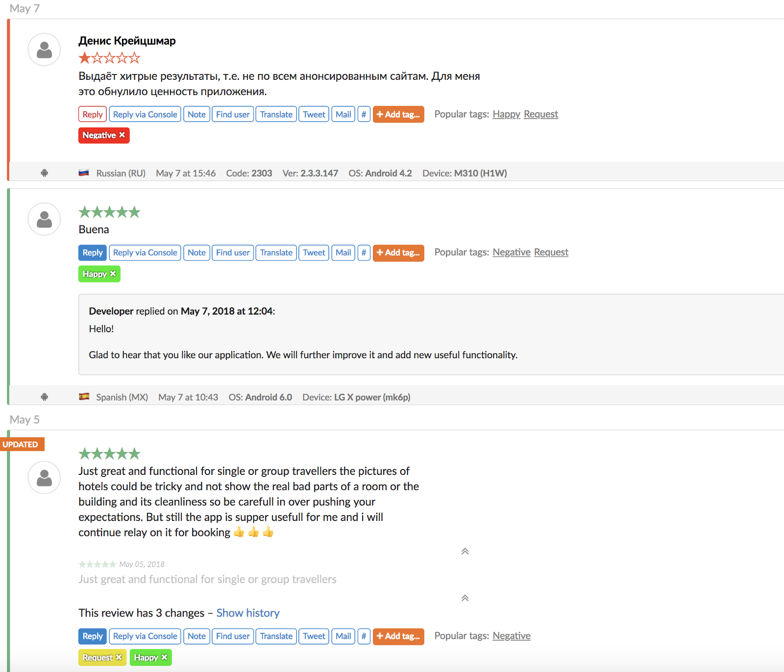Click the # button on the Buena review
The image size is (784, 672).
pos(364,252)
